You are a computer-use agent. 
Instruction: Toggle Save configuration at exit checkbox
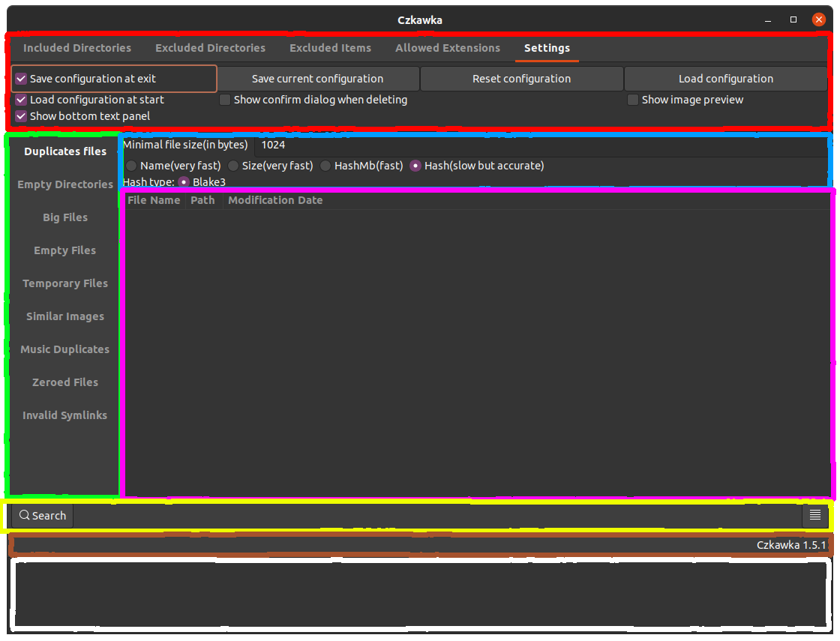point(21,79)
